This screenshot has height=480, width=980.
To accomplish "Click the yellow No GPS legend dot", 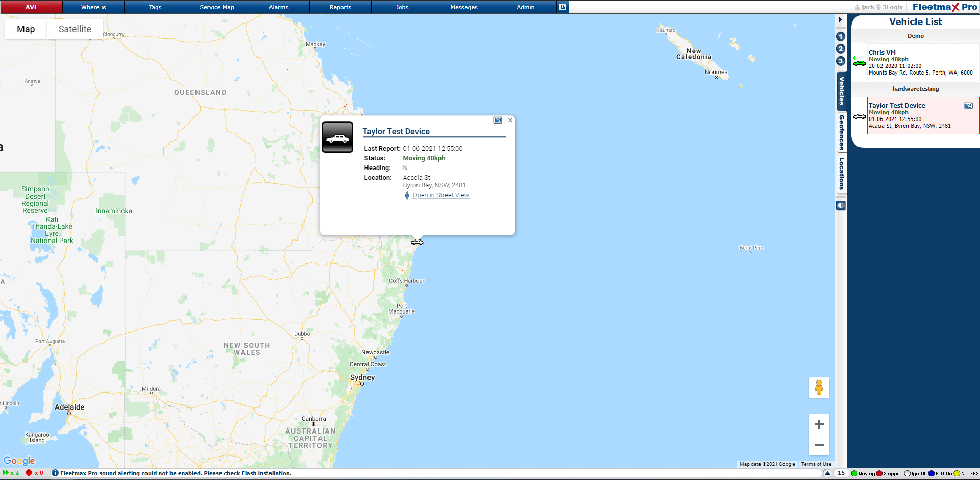I will pyautogui.click(x=957, y=473).
